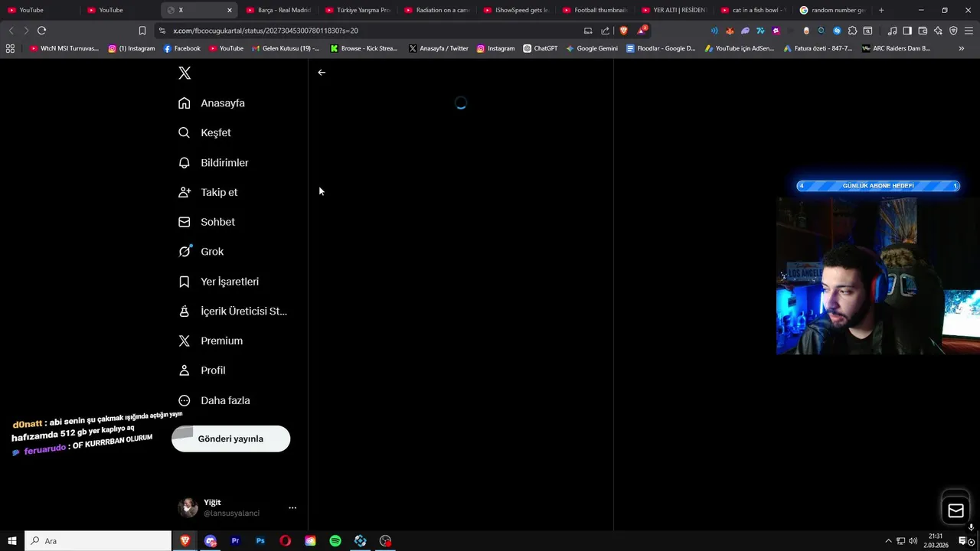Open the bookmarks bar apps grid icon

pos(10,48)
